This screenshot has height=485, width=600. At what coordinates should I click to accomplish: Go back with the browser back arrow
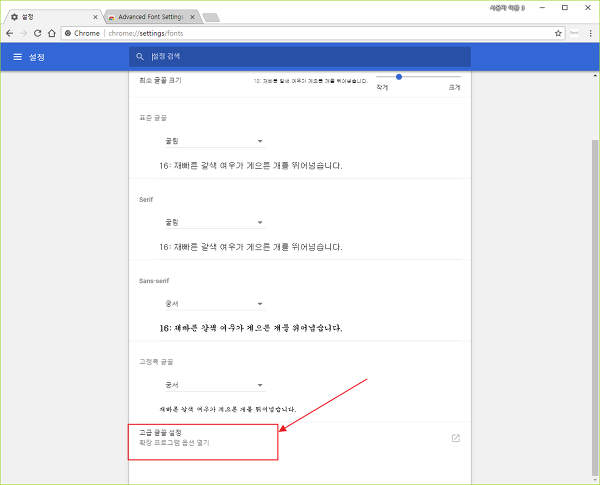(x=10, y=33)
